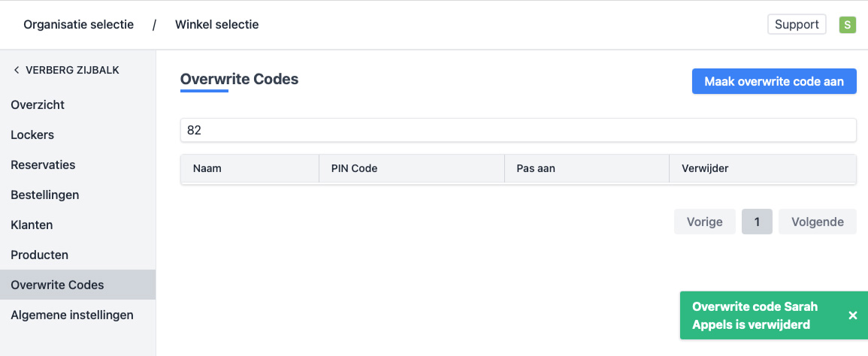The height and width of the screenshot is (356, 868).
Task: Navigate to Klanten page
Action: [x=32, y=225]
